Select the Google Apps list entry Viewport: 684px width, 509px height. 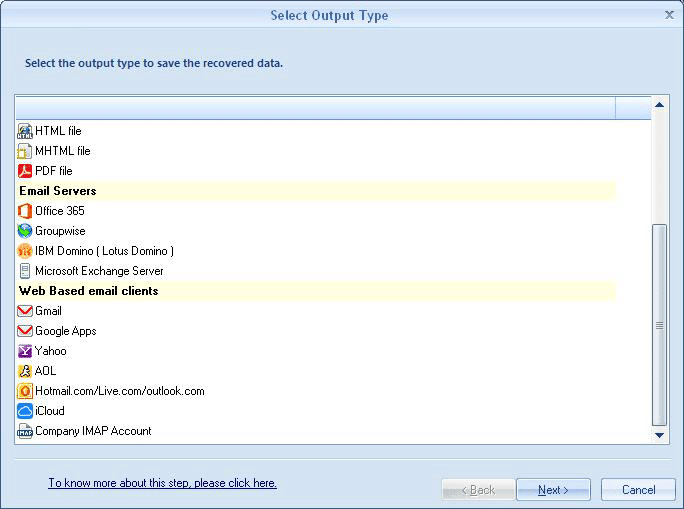(x=65, y=331)
